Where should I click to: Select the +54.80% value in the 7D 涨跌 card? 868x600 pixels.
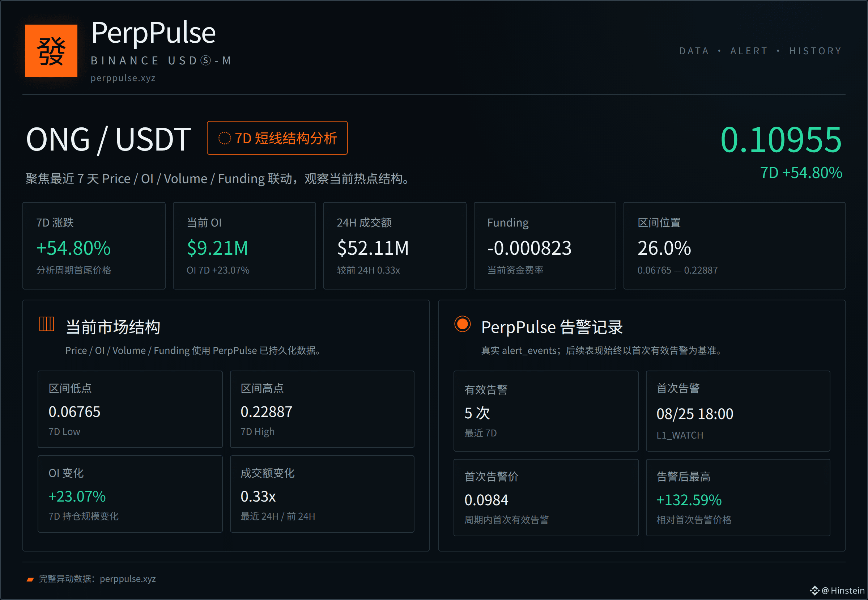click(73, 248)
